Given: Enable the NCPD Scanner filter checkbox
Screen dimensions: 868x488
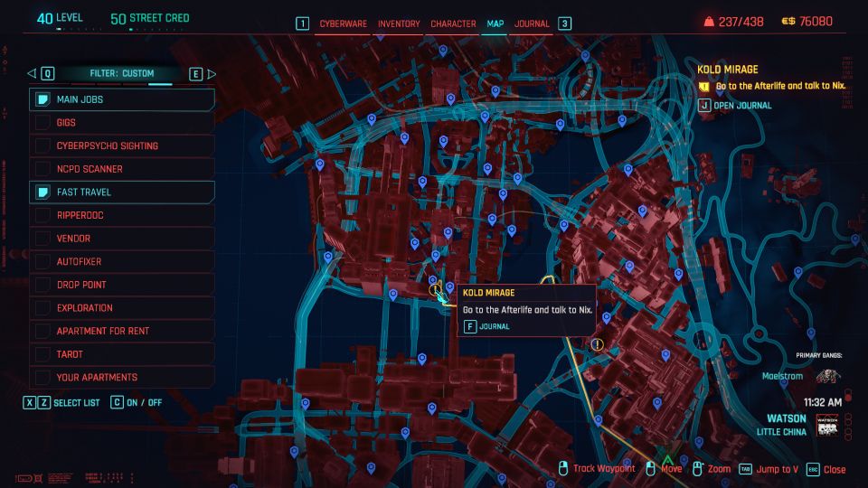Looking at the screenshot, I should tap(42, 169).
